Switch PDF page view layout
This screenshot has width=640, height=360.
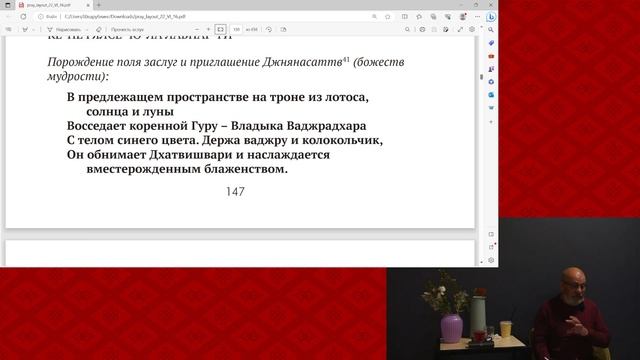283,29
